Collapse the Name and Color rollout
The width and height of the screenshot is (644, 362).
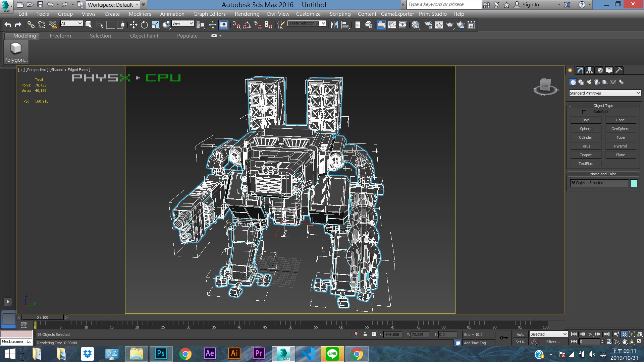[x=603, y=174]
